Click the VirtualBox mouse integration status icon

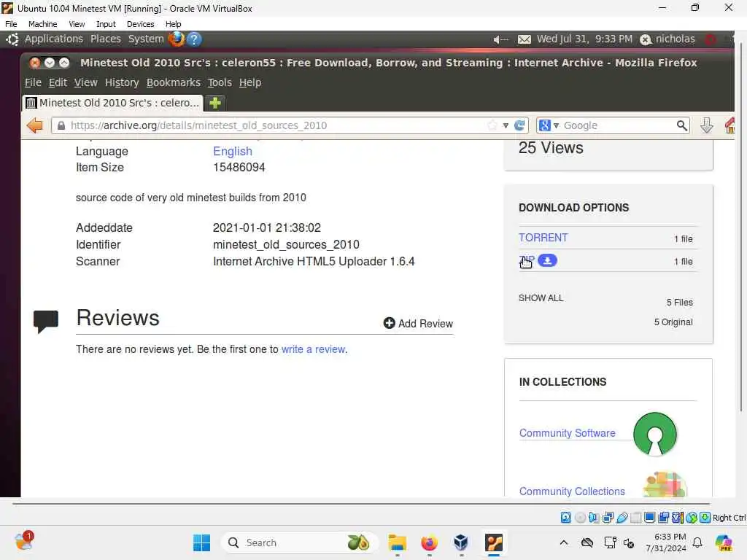(x=692, y=517)
